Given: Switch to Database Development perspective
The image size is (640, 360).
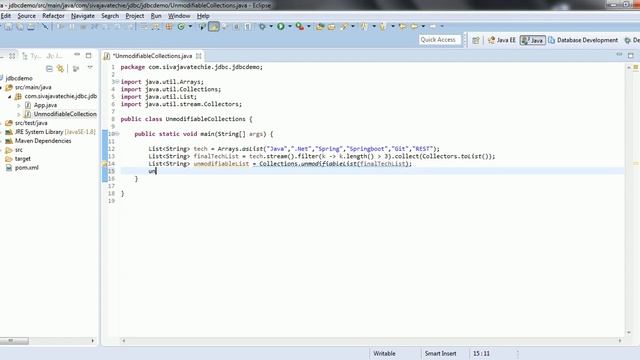Looking at the screenshot, I should tap(583, 40).
